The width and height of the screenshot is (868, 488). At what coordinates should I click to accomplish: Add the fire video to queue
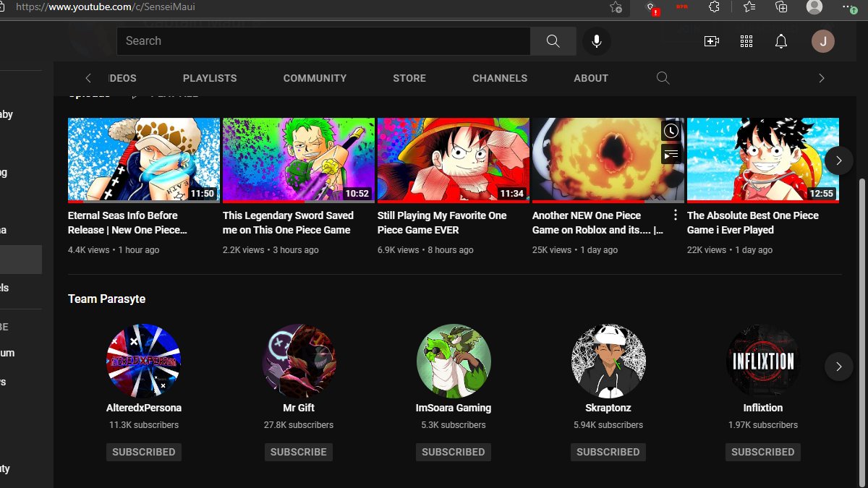click(x=671, y=153)
